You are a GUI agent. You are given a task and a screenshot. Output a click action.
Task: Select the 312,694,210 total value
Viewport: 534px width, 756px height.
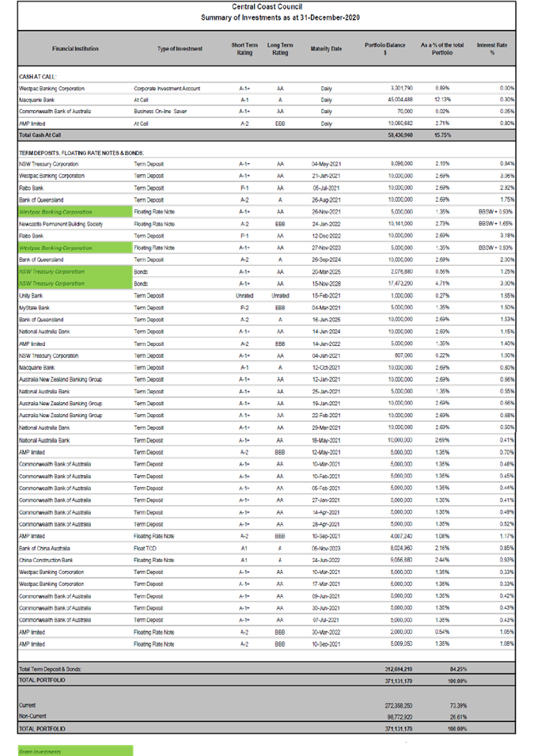tap(399, 669)
